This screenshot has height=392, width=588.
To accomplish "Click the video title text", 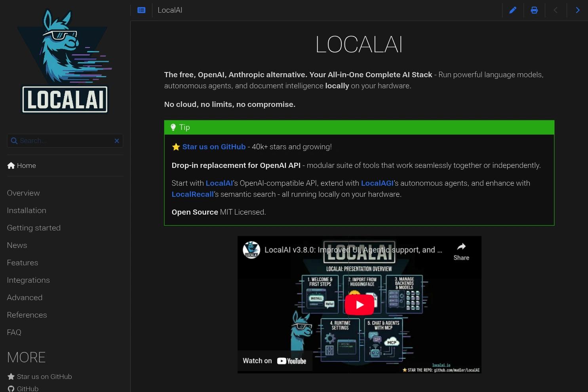I will (x=353, y=250).
